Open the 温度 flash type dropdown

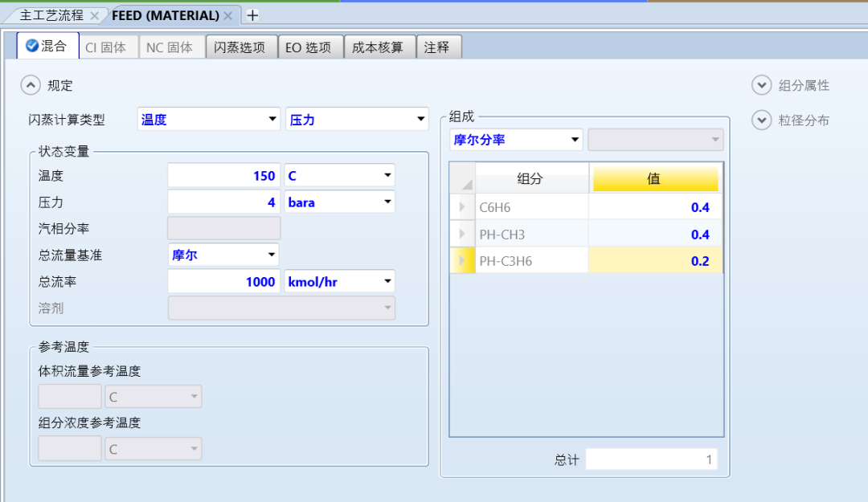pos(208,120)
